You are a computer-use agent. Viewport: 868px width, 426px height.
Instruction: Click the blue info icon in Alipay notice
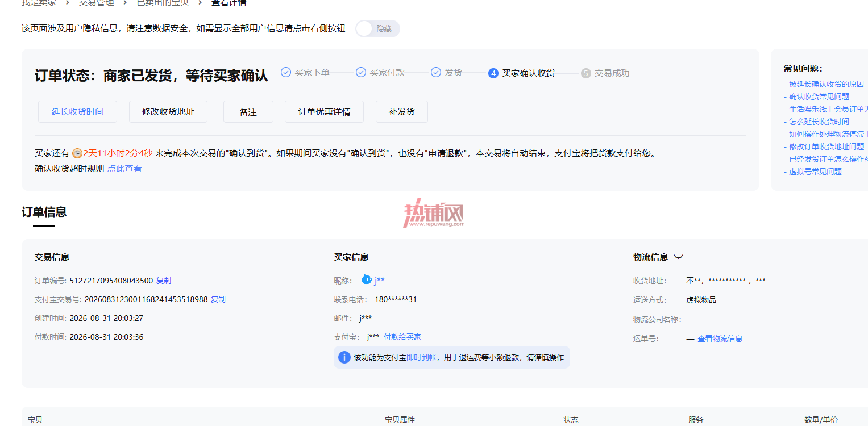click(x=344, y=357)
